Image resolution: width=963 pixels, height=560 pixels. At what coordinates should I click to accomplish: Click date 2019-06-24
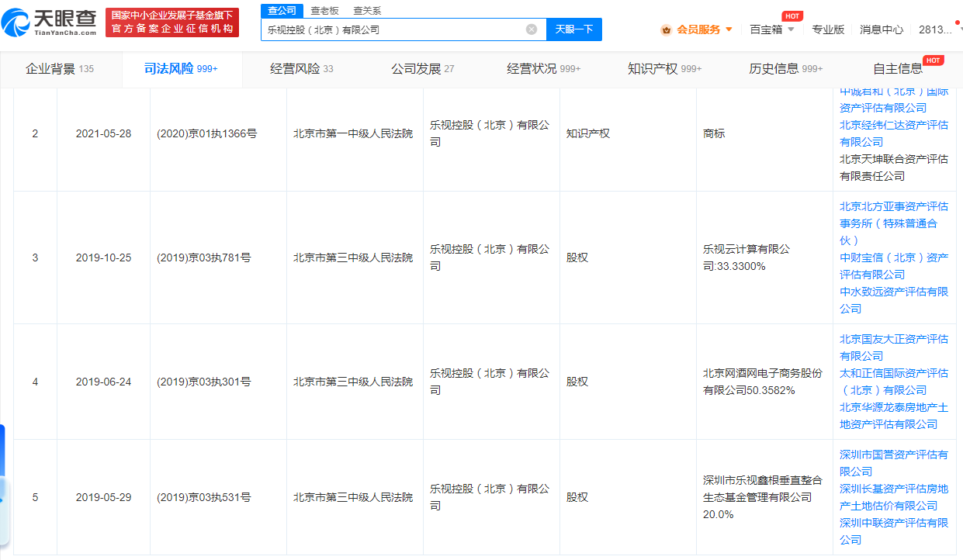tap(103, 382)
